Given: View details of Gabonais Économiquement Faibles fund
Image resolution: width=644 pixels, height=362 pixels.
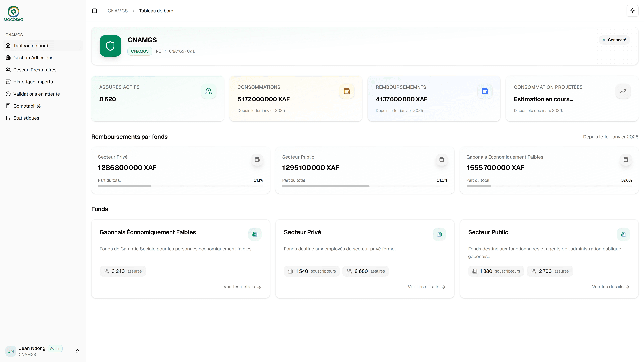Looking at the screenshot, I should 242,287.
